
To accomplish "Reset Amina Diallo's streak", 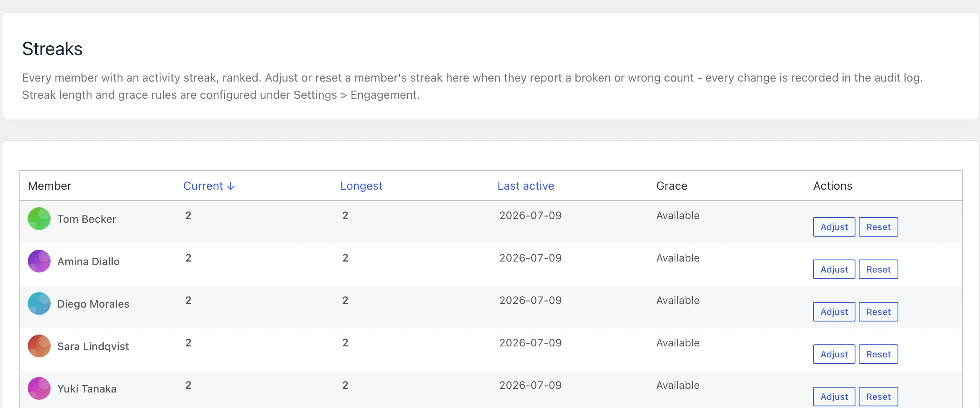I will (878, 269).
